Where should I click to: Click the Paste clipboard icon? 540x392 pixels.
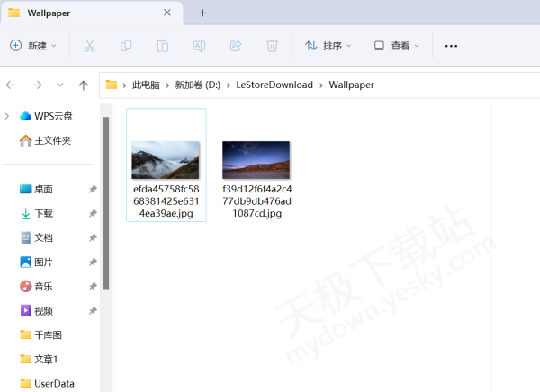(x=163, y=46)
